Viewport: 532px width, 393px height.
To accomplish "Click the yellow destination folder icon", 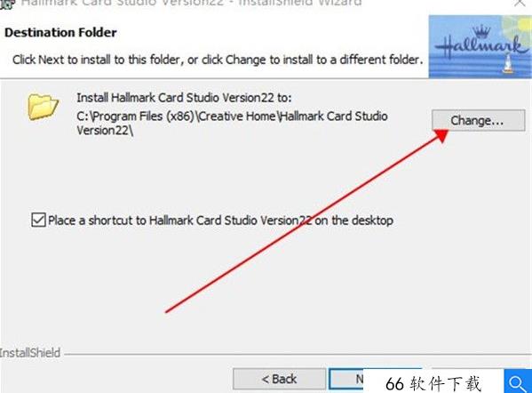I will pyautogui.click(x=44, y=107).
